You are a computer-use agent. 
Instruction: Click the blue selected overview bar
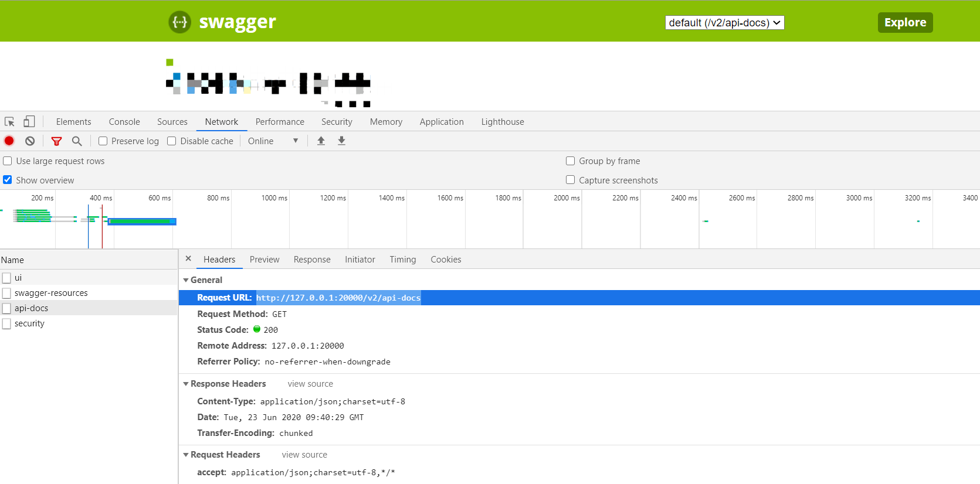click(142, 221)
